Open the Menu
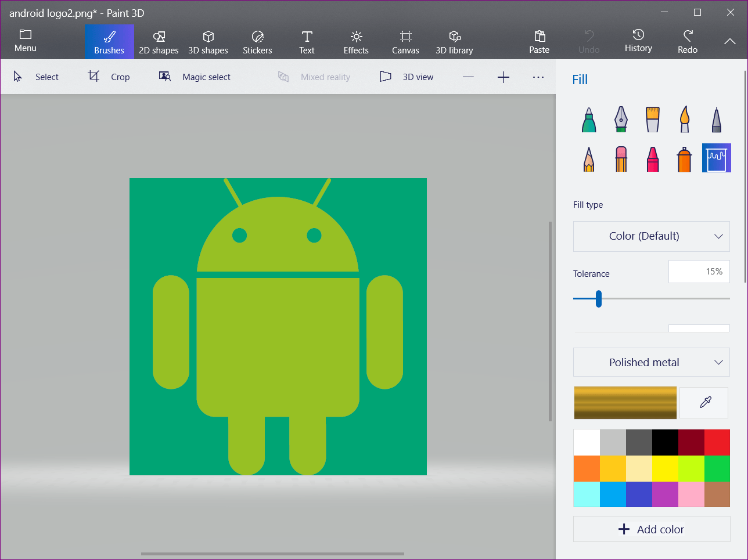This screenshot has width=748, height=560. coord(26,41)
